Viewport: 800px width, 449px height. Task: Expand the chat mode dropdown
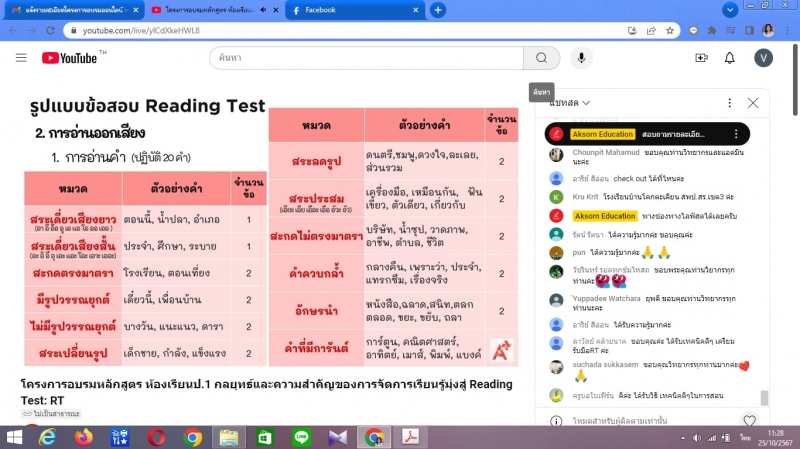tap(569, 103)
